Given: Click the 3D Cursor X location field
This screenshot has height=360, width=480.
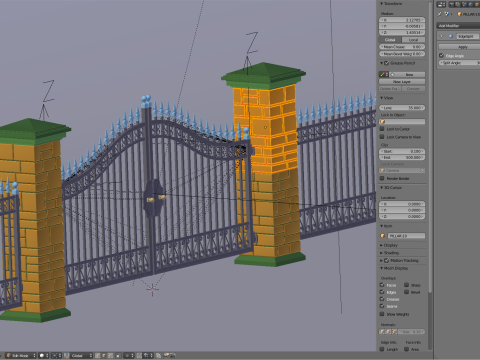Looking at the screenshot, I should pyautogui.click(x=402, y=204).
